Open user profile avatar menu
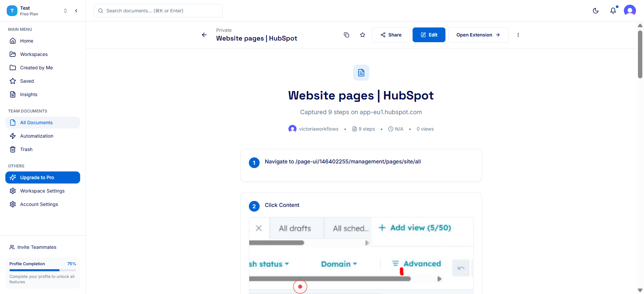Viewport: 644px width, 294px height. coord(630,11)
